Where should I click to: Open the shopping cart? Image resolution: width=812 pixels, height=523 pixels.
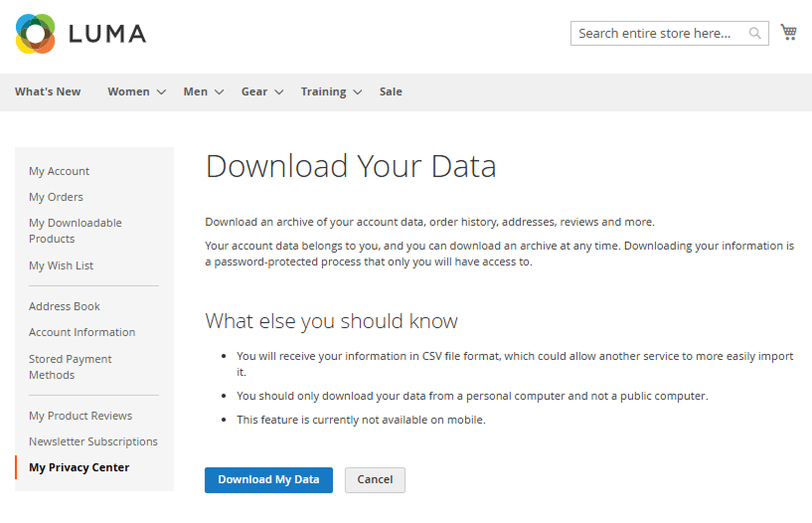coord(789,32)
